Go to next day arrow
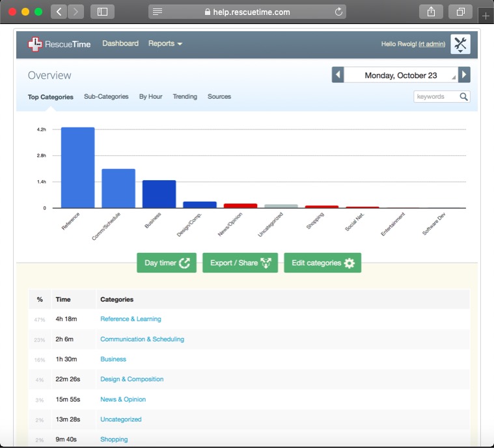The width and height of the screenshot is (494, 448). point(464,75)
